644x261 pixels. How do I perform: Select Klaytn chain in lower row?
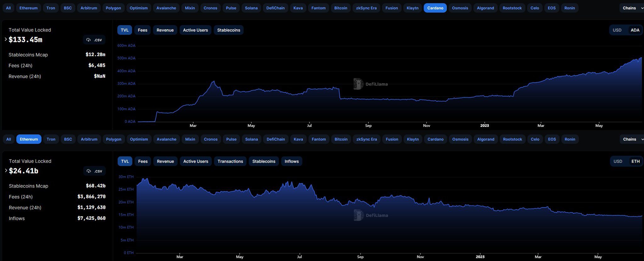[413, 139]
